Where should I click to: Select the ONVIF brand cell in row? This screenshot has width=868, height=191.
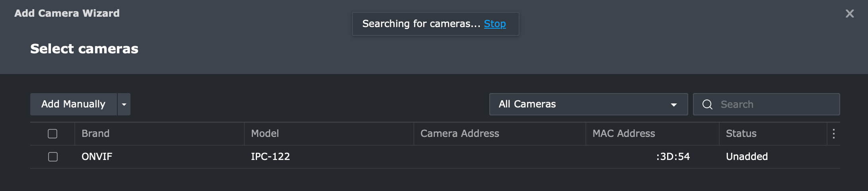97,157
